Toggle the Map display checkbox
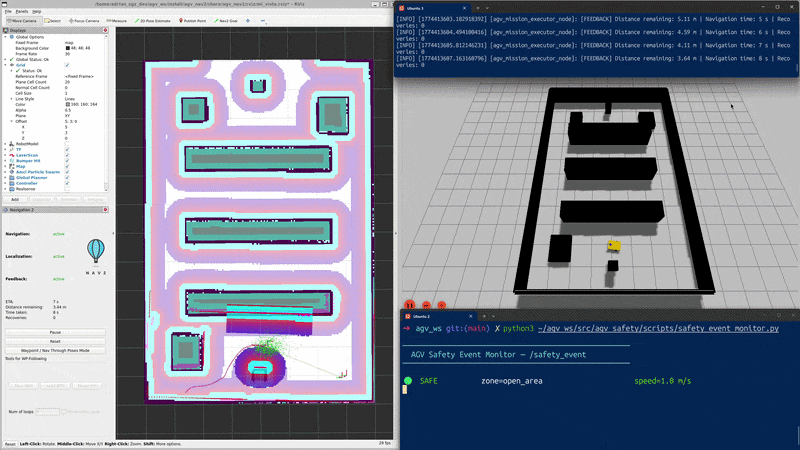800x450 pixels. pos(67,166)
